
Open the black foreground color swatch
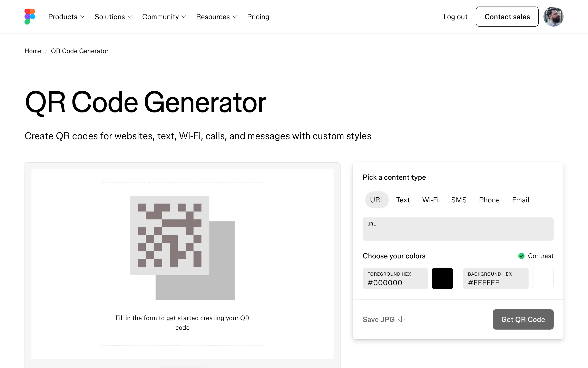click(x=442, y=278)
